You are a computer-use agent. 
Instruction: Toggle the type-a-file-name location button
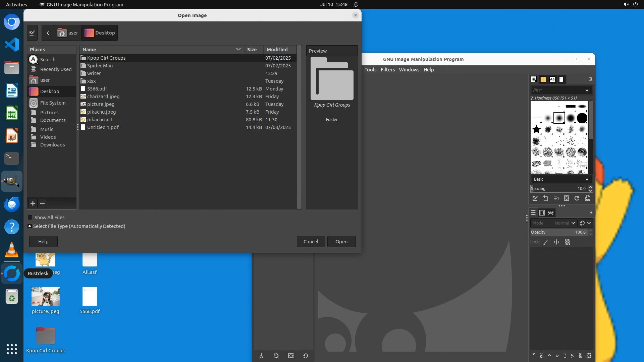(32, 33)
